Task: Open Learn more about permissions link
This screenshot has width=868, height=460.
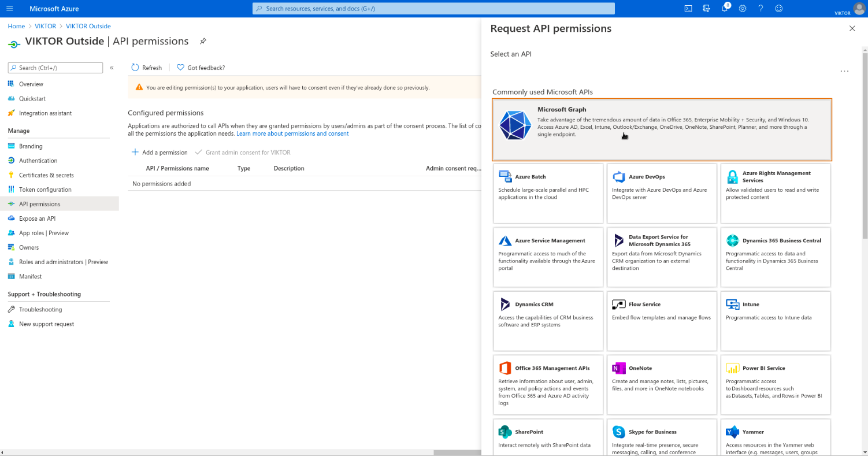Action: pos(292,133)
